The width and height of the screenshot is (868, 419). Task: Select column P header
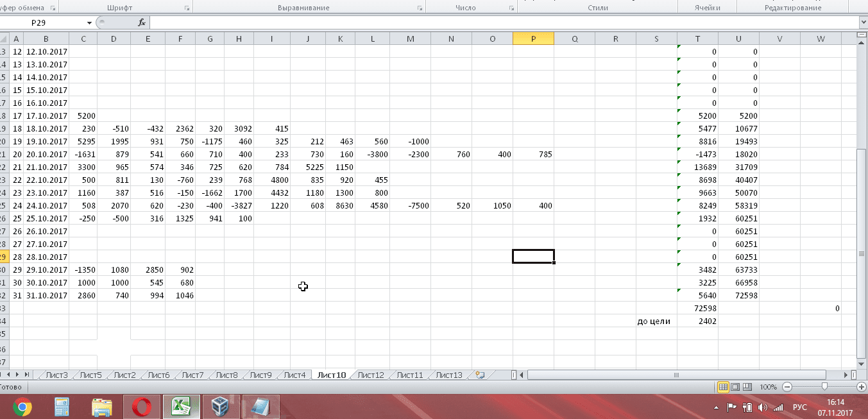[533, 39]
